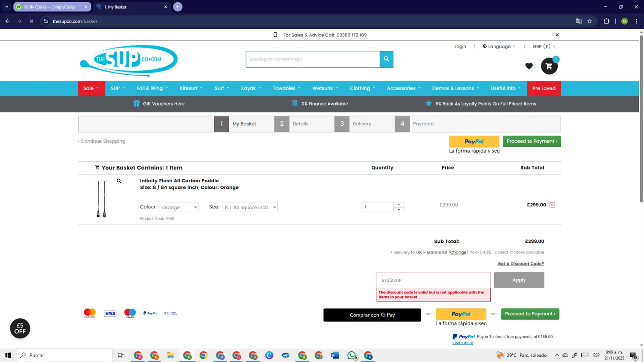Open the Pre Loved section
This screenshot has width=644, height=362.
point(544,88)
